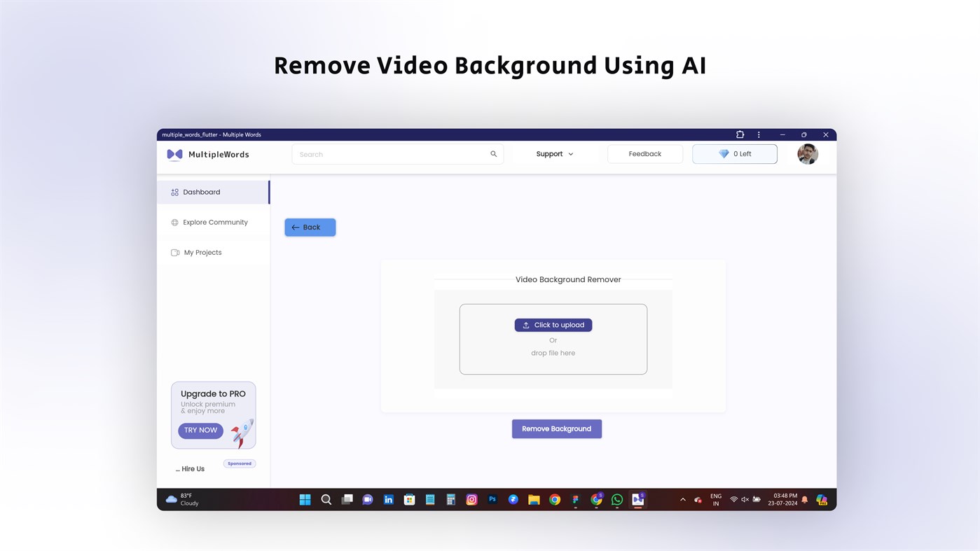Open the taskbar hidden icons chevron
The image size is (980, 551).
point(682,499)
